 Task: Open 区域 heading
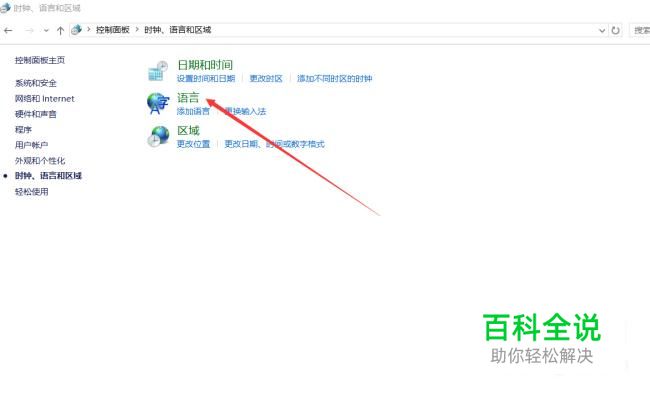pyautogui.click(x=188, y=131)
